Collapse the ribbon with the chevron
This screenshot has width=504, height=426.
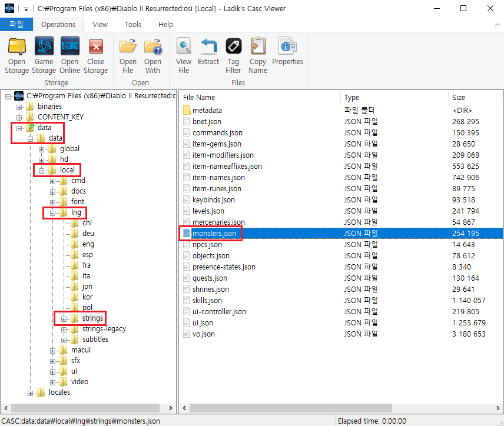tap(498, 24)
